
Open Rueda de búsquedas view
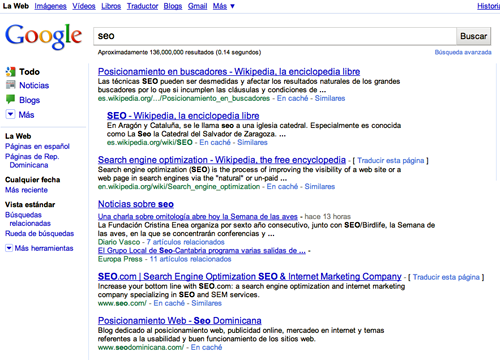(x=39, y=233)
